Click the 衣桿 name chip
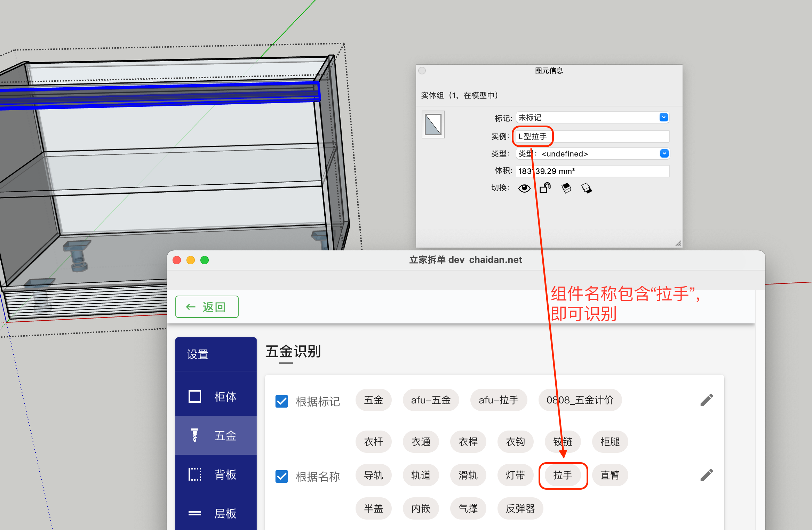Viewport: 812px width, 530px height. click(x=468, y=442)
